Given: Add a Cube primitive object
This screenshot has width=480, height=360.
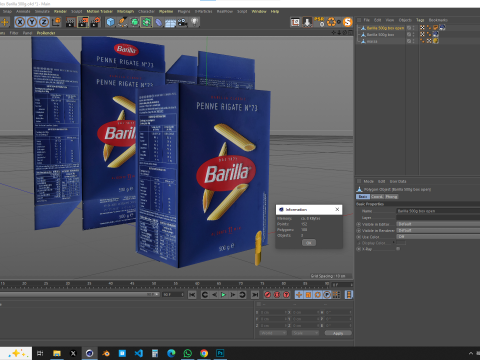Looking at the screenshot, I should [x=110, y=22].
